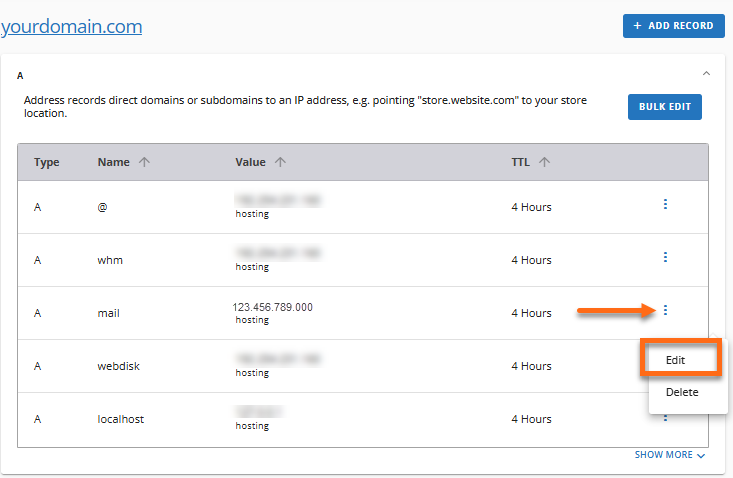Sort records using the Value column arrow
The width and height of the screenshot is (733, 478).
click(280, 162)
